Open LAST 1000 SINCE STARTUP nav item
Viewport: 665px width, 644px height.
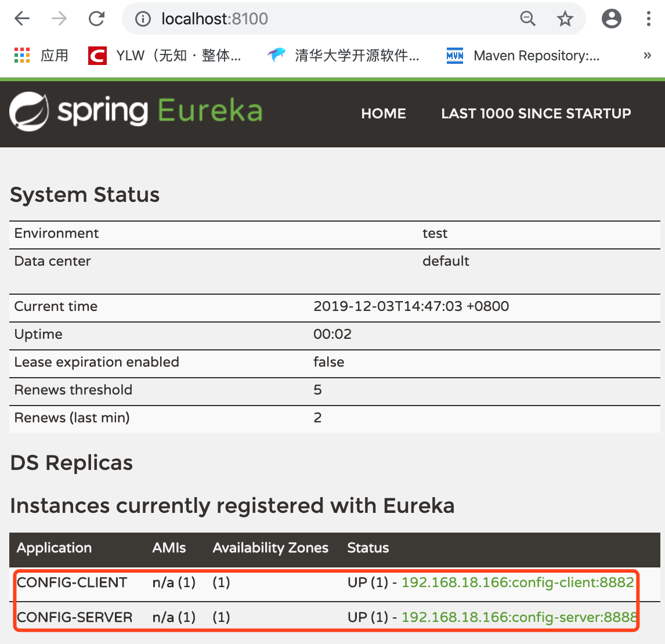[x=536, y=114]
